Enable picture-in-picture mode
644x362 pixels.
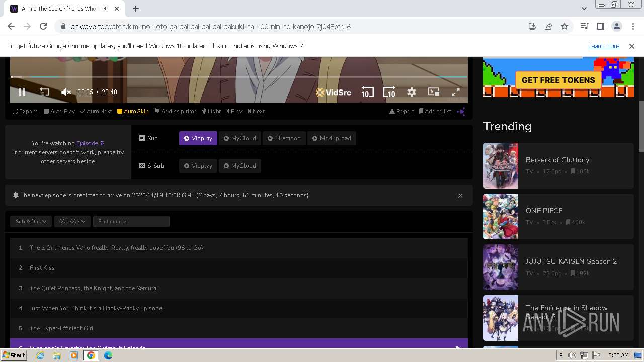click(x=433, y=92)
